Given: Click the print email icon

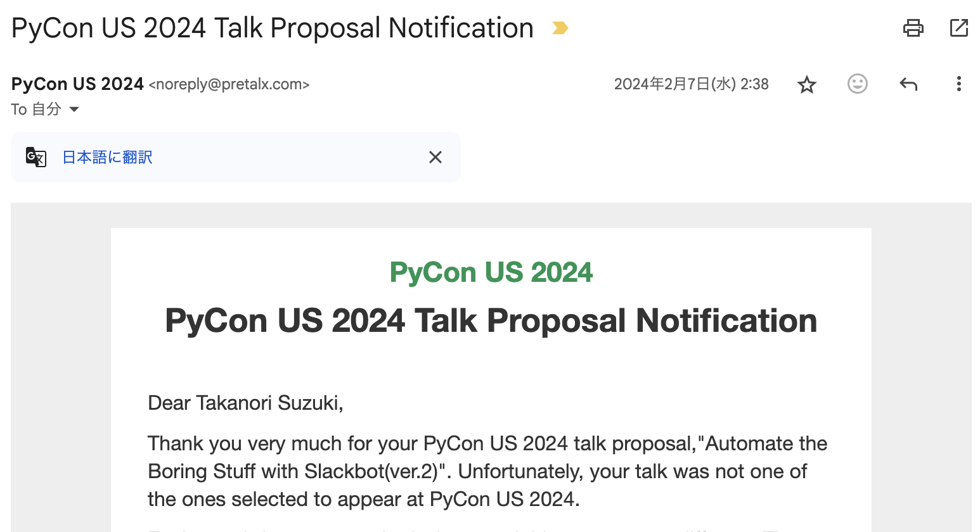Looking at the screenshot, I should click(913, 28).
